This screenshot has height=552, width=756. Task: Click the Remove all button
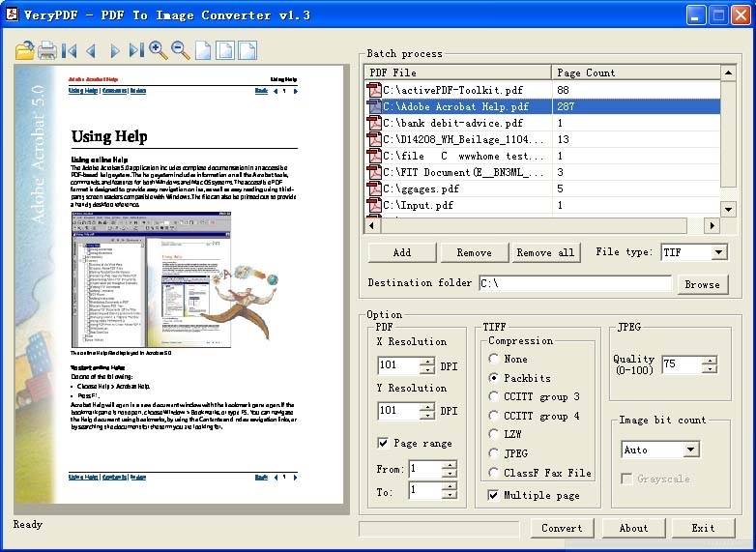(546, 252)
